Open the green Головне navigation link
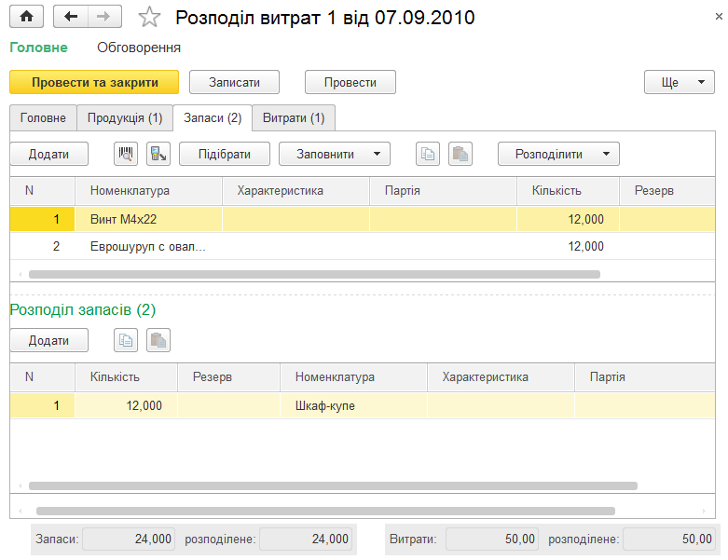The width and height of the screenshot is (728, 560). pyautogui.click(x=38, y=48)
